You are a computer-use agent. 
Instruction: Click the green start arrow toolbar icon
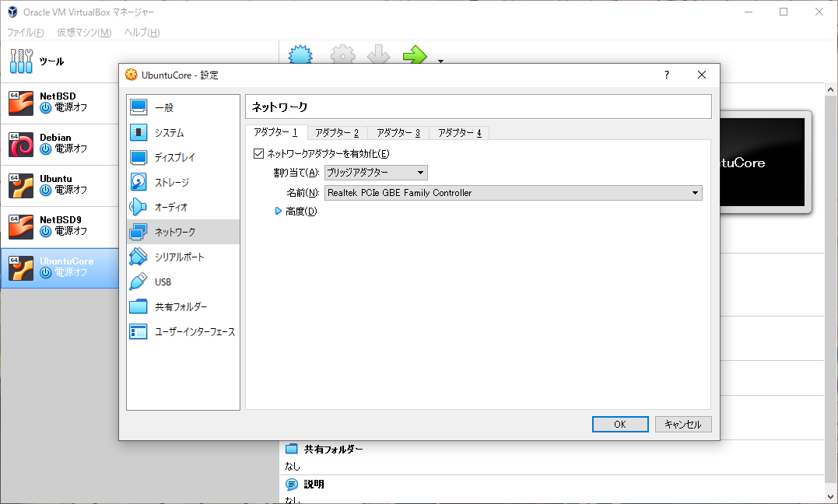[x=415, y=54]
